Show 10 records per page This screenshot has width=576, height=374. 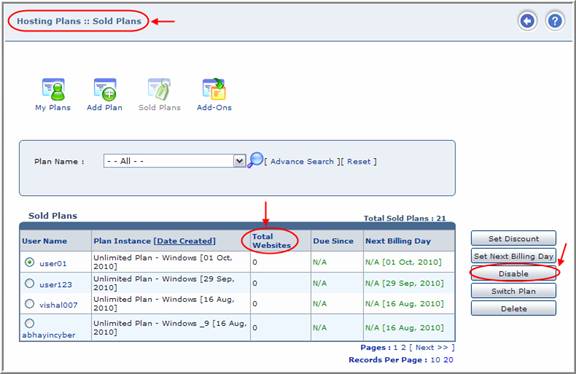click(435, 360)
